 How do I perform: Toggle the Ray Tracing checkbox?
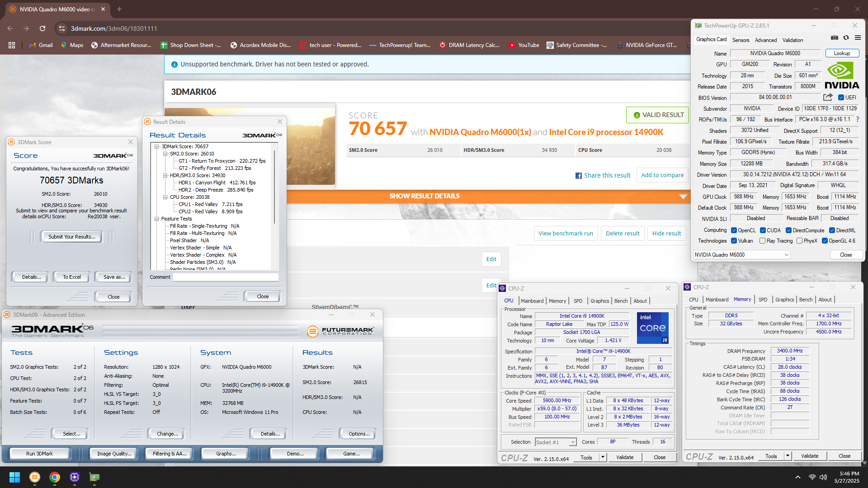[763, 241]
